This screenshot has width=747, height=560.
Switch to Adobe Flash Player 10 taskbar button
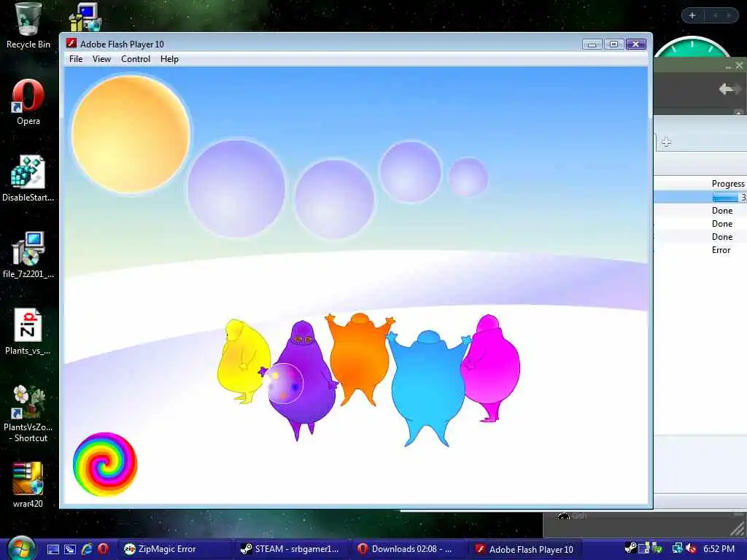coord(525,549)
